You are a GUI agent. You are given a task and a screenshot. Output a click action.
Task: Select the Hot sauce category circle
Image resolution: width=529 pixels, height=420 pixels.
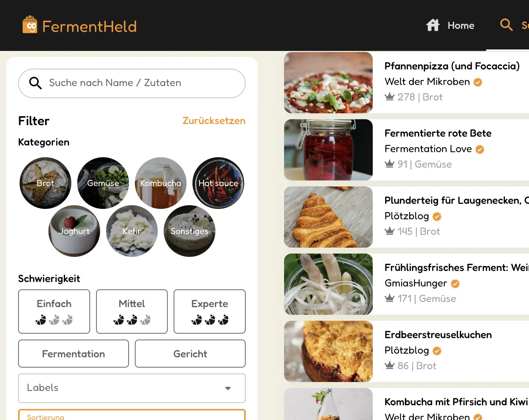[x=218, y=183]
